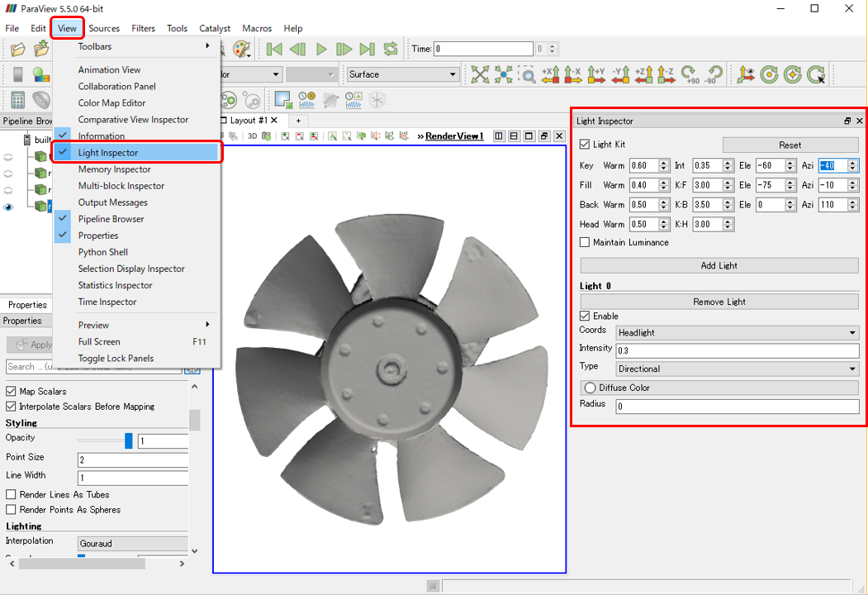Rotate view 90 degrees clockwise
The width and height of the screenshot is (868, 595).
tap(690, 74)
